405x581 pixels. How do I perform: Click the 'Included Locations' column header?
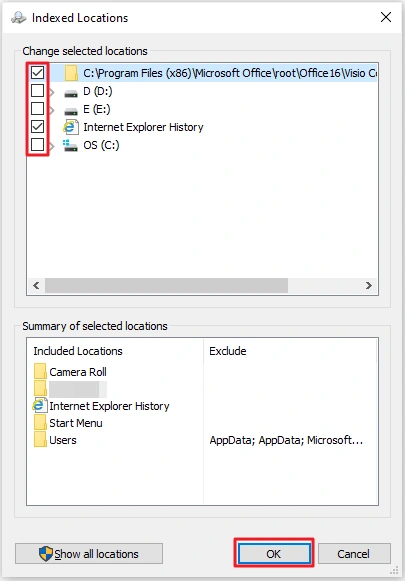point(78,351)
